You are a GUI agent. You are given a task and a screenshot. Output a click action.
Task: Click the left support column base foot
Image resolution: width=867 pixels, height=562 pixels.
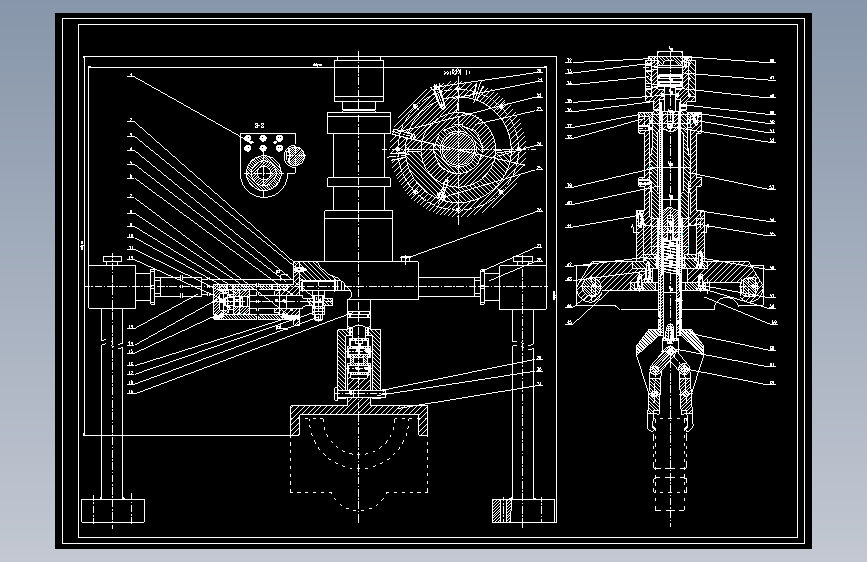[x=113, y=511]
